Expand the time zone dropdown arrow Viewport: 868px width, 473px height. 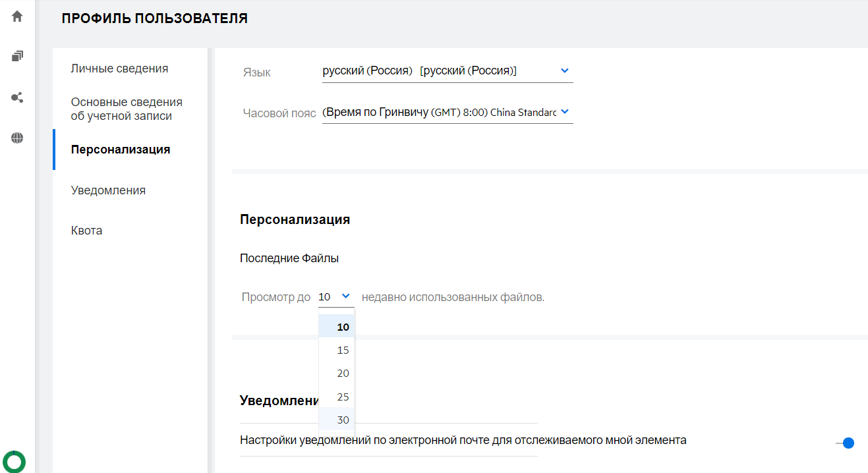564,112
